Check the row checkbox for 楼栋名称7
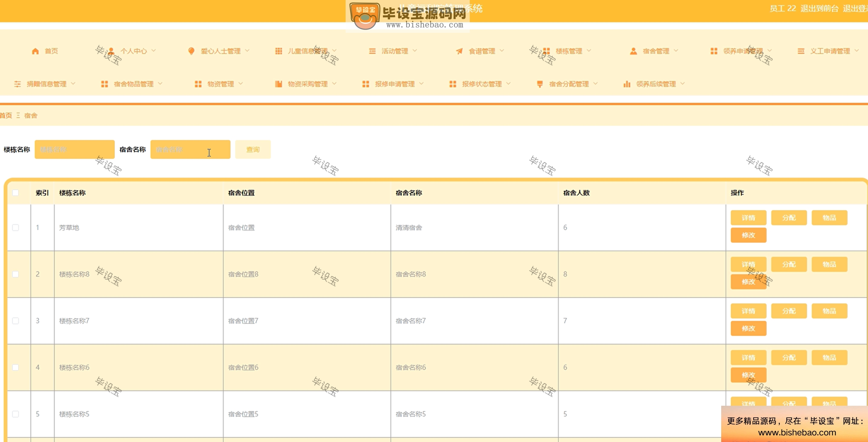This screenshot has height=442, width=868. [15, 321]
